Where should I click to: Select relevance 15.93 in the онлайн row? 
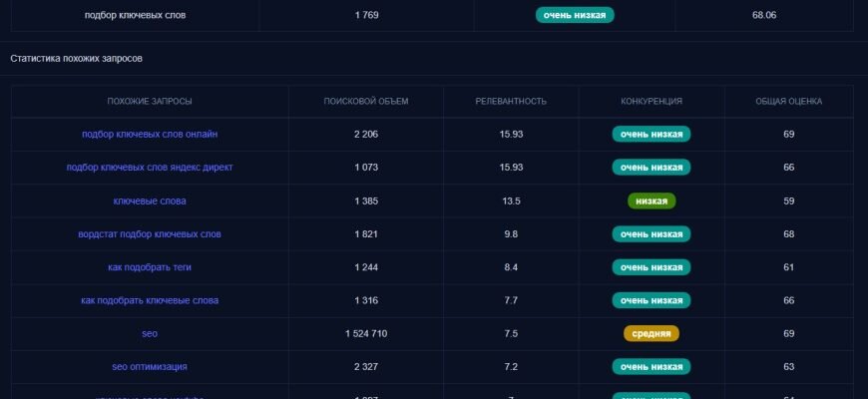(511, 134)
